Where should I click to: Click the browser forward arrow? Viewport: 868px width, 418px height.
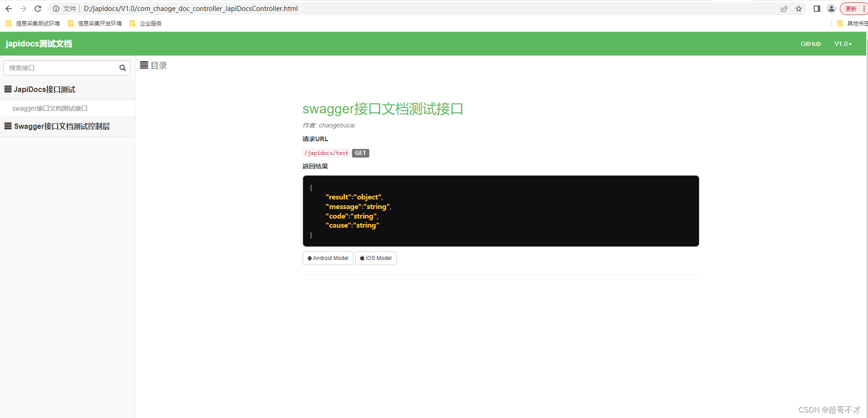tap(23, 9)
